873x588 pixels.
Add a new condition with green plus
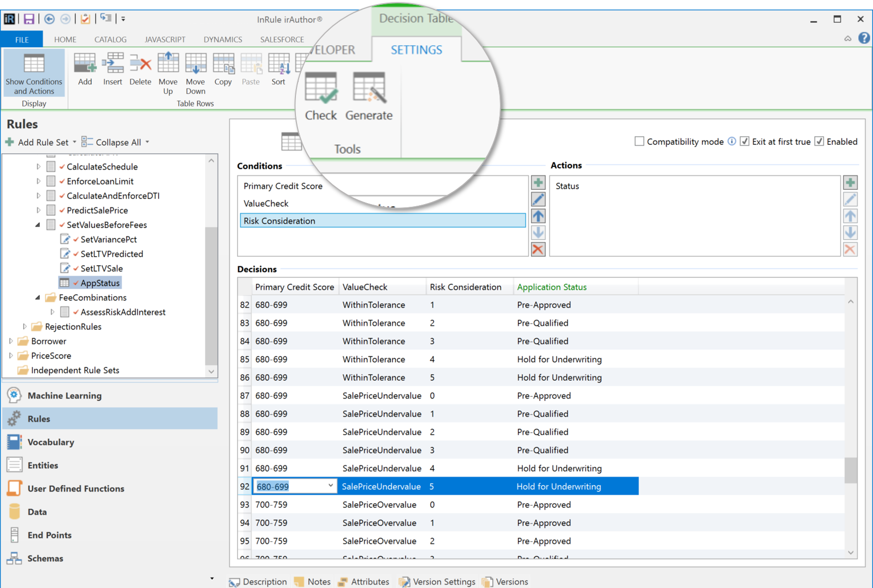(538, 183)
